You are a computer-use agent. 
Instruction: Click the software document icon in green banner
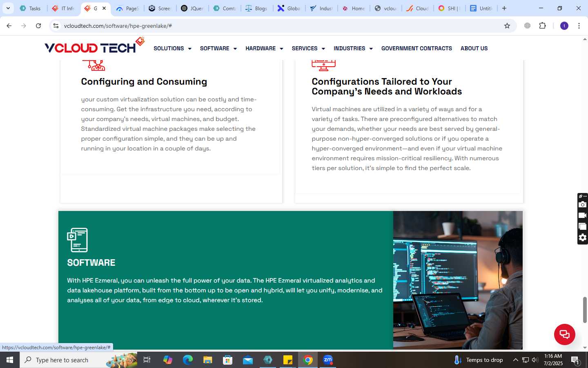coord(77,240)
